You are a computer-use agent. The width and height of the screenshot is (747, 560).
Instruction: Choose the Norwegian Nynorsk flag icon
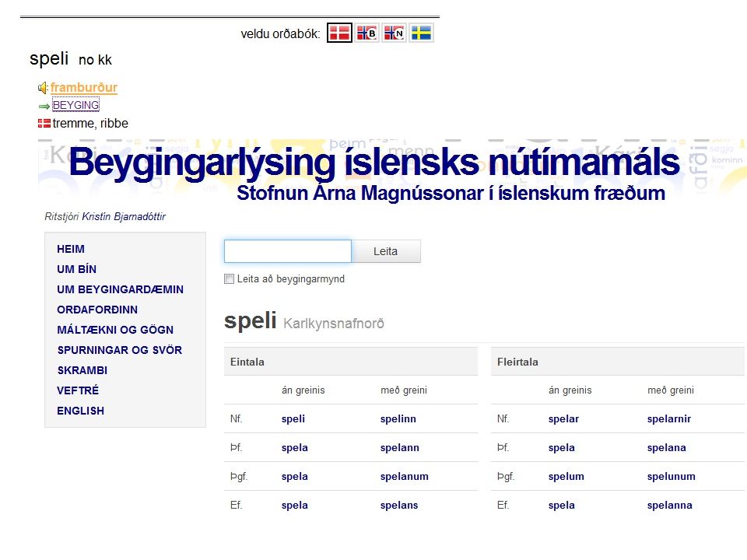(394, 33)
